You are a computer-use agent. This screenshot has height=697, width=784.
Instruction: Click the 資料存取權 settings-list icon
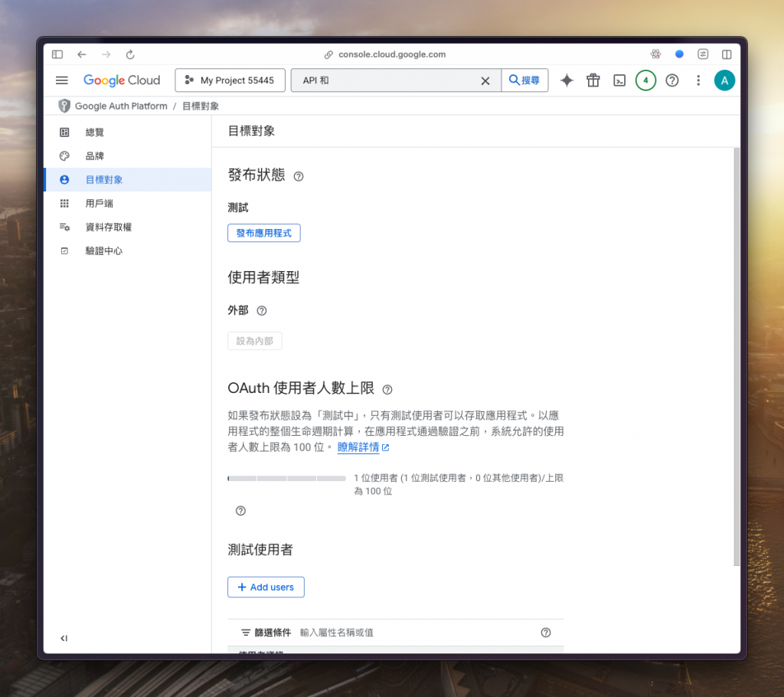tap(64, 227)
